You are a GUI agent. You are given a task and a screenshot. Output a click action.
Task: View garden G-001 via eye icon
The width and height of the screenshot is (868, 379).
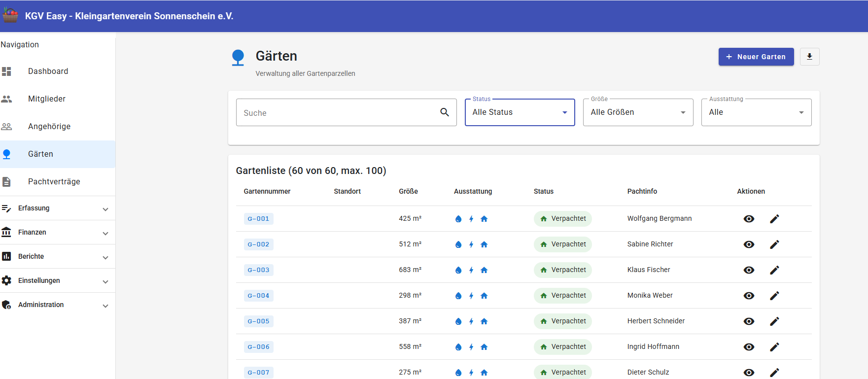[x=749, y=219]
